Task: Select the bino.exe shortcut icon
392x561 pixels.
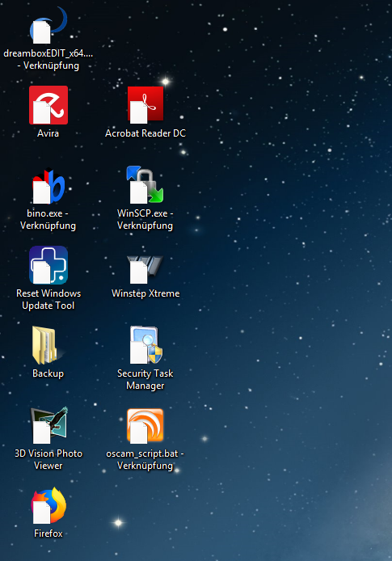Action: click(48, 185)
